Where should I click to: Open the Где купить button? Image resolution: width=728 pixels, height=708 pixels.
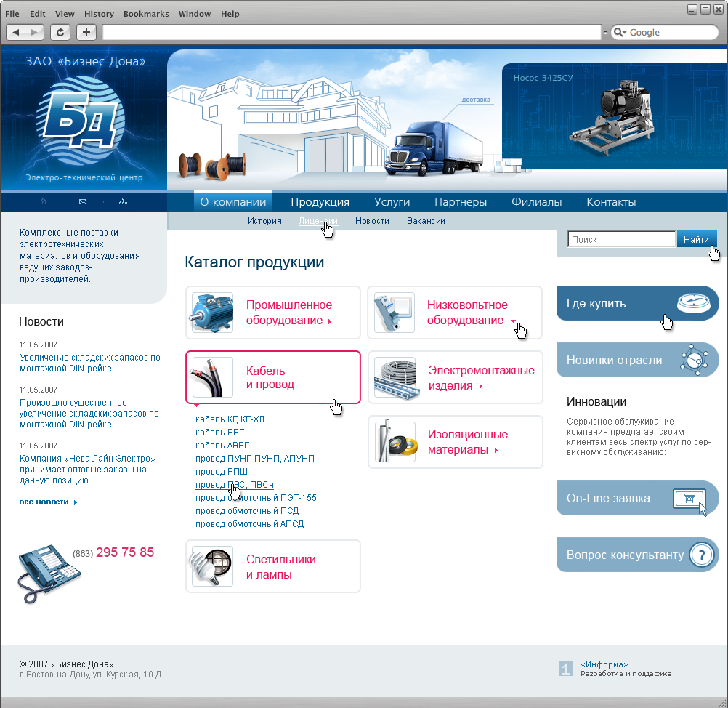point(637,303)
